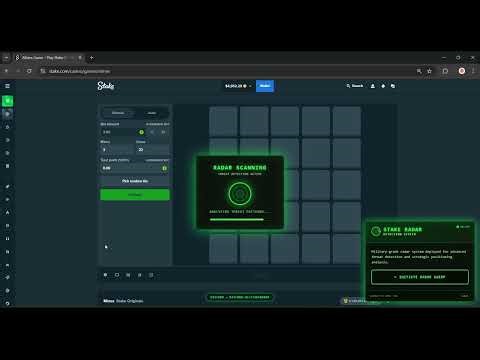
Task: Switch to the Auto betting tab
Action: click(x=152, y=113)
